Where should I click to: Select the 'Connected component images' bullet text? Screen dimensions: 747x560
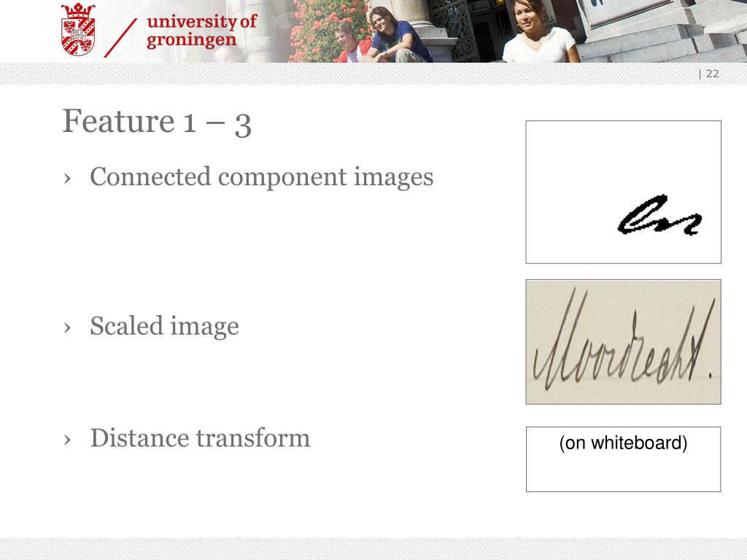(262, 177)
